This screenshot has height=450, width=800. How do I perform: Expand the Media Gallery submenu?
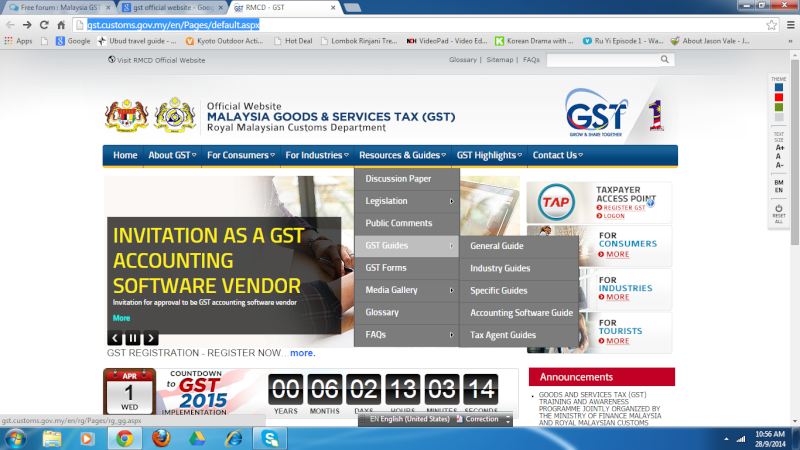407,290
